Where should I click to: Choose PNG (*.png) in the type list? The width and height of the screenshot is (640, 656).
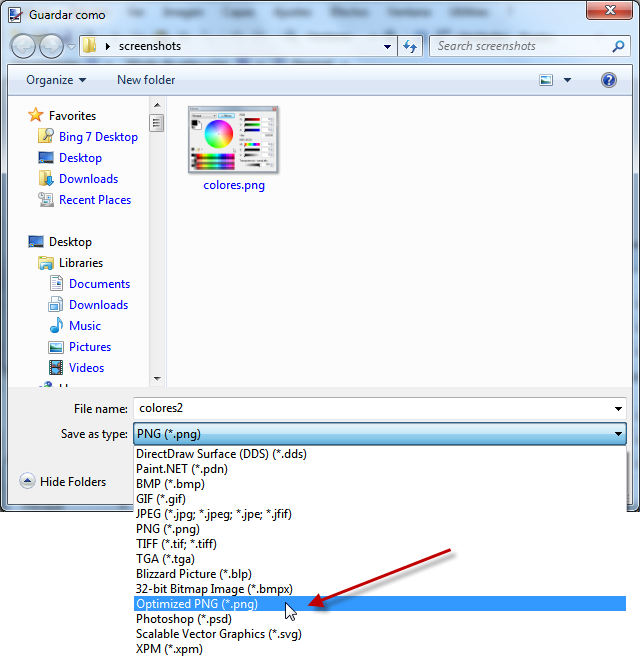tap(380, 529)
